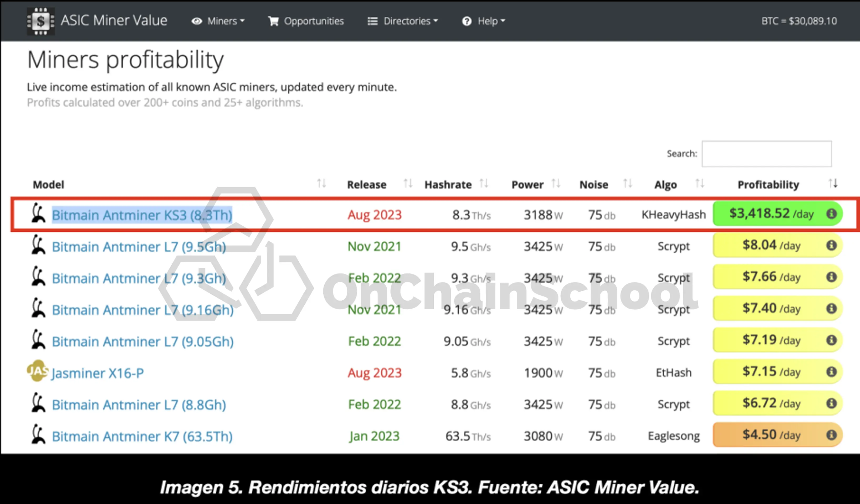This screenshot has height=504, width=860.
Task: Click the Profitability column header
Action: [x=769, y=184]
